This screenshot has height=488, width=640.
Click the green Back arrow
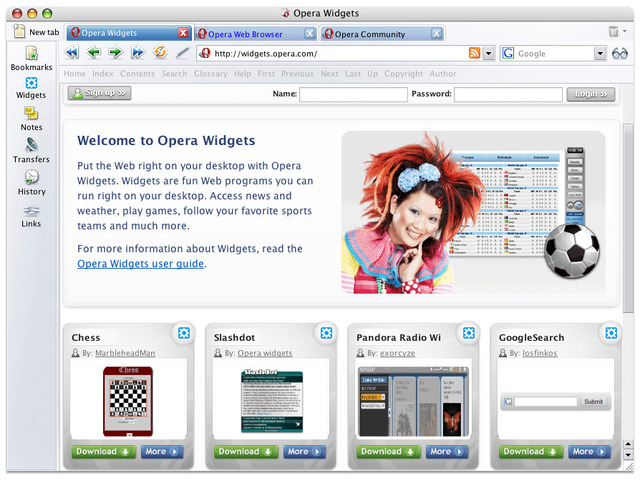pyautogui.click(x=94, y=53)
